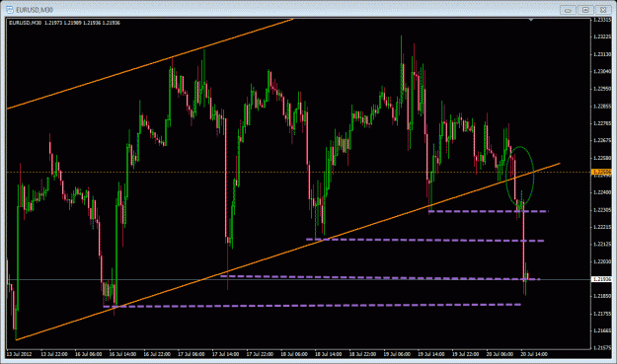Click the 18 Jul 14:00 time label
Viewport: 617px width, 364px height.
pos(328,354)
